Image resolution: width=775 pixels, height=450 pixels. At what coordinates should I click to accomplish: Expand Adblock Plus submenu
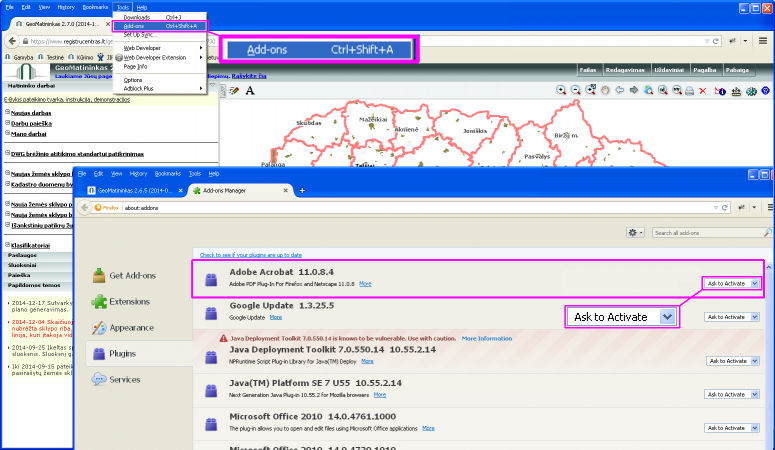160,89
